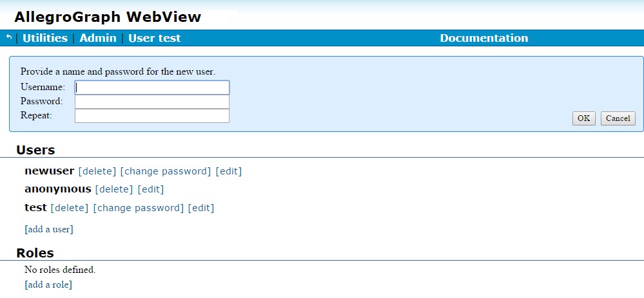
Task: Open the Utilities menu
Action: click(45, 38)
